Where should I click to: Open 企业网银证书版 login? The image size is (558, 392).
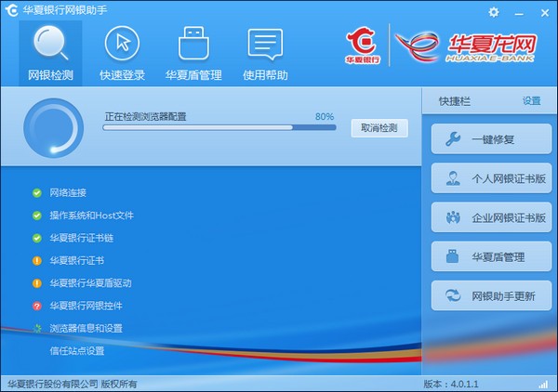point(491,217)
